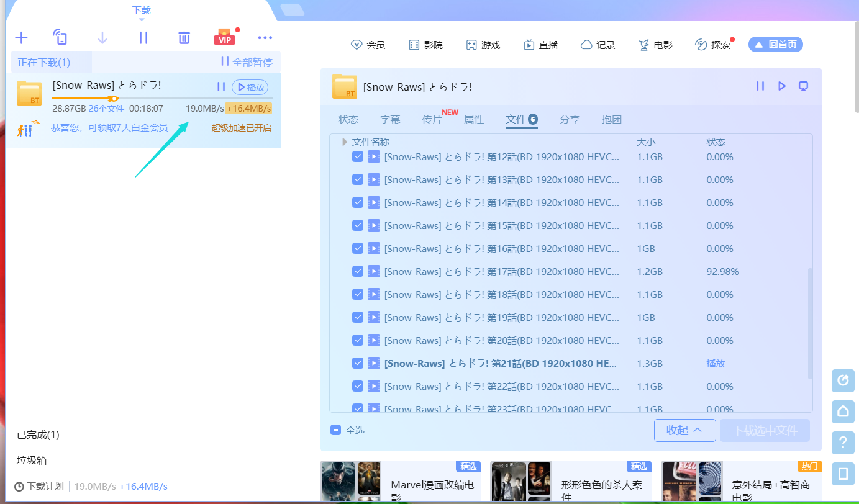859x504 pixels.
Task: Click the phone transfer icon in toolbar
Action: [60, 37]
